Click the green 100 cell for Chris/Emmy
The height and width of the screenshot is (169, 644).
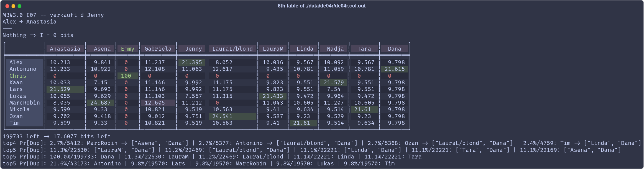pyautogui.click(x=127, y=76)
